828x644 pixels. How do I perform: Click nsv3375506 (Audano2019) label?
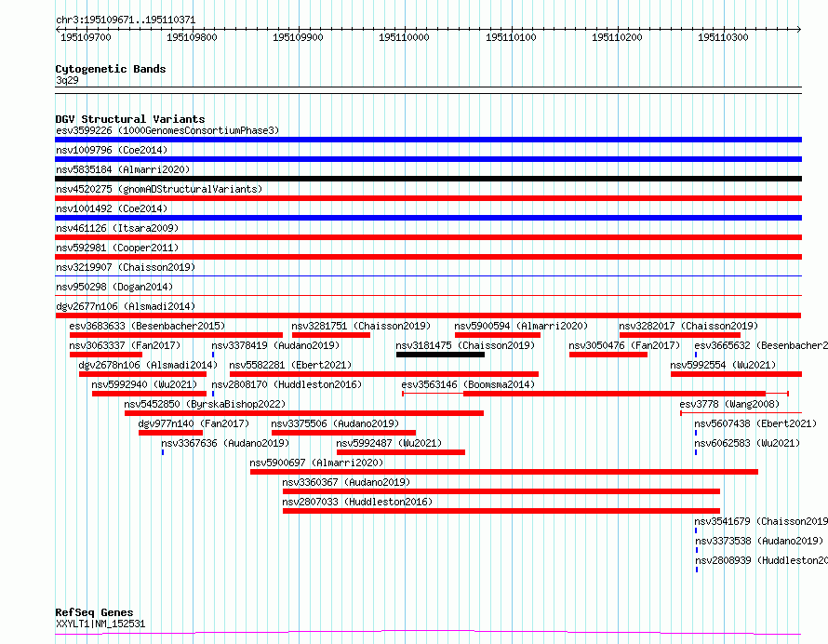pyautogui.click(x=335, y=423)
